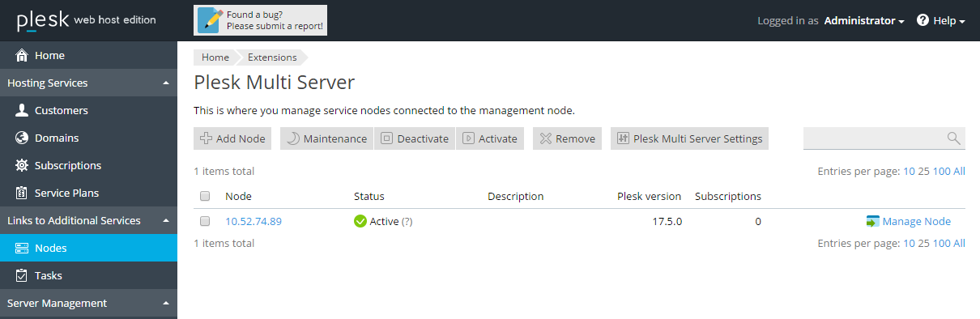Click Extensions in the breadcrumb
Screen dimensions: 980x319
tap(272, 57)
